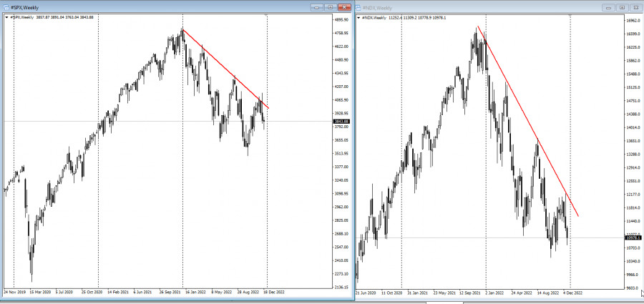Click the chart shift marker atop the NDX chart
Viewport: 644px width, 304px height.
[570, 15]
